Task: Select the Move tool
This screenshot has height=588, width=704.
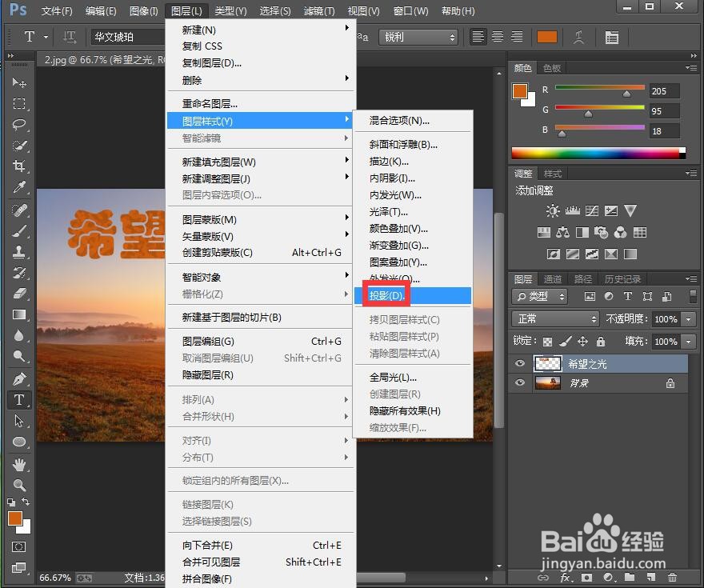Action: [x=18, y=82]
